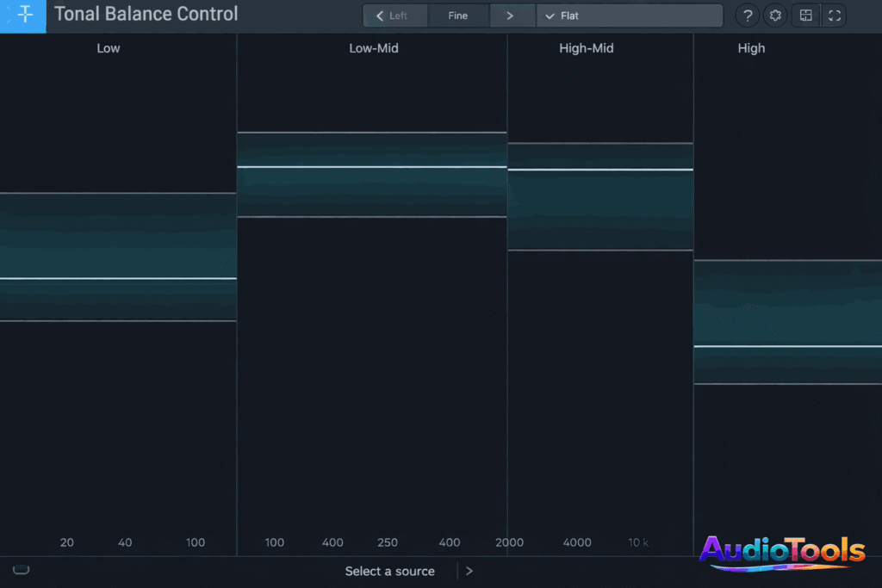
Task: Click the meter icon in bottom-left corner
Action: (21, 570)
